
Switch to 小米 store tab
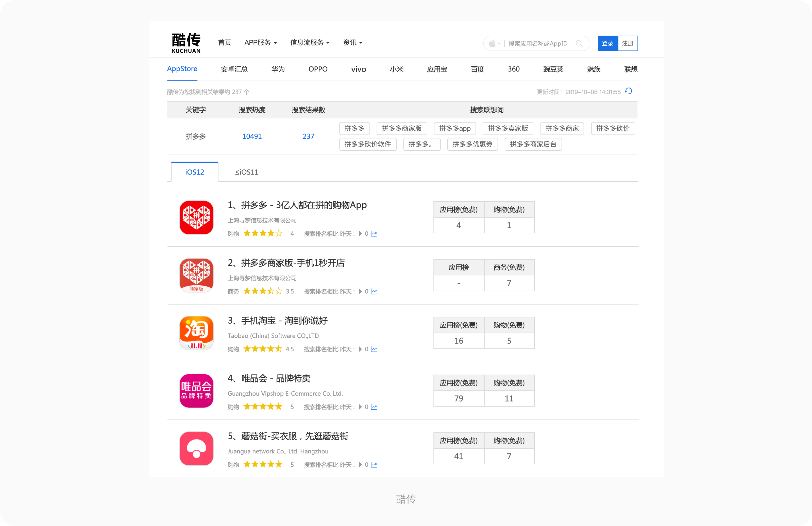396,69
